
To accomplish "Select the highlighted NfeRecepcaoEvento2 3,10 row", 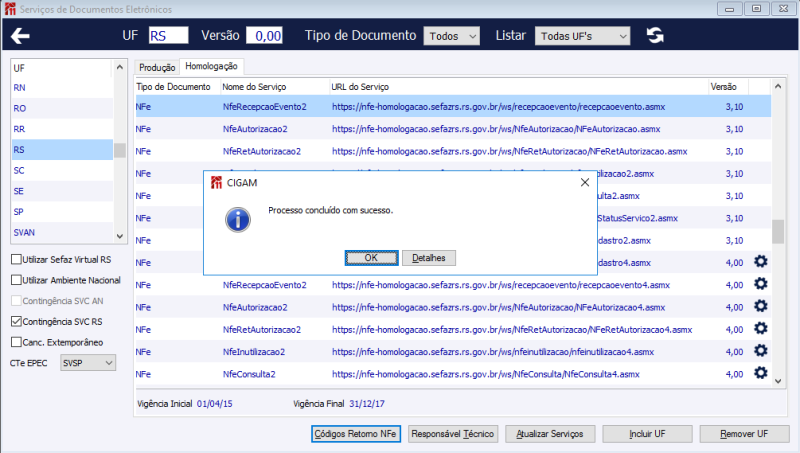I will click(x=453, y=107).
